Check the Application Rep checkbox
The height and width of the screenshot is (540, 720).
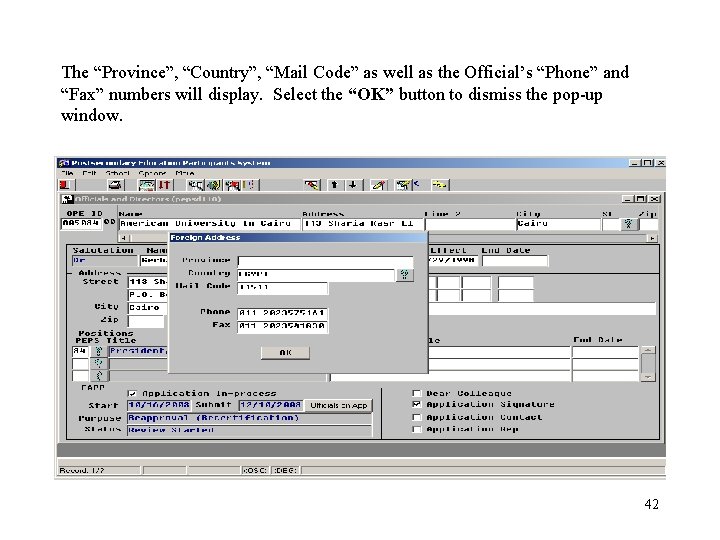(x=416, y=429)
